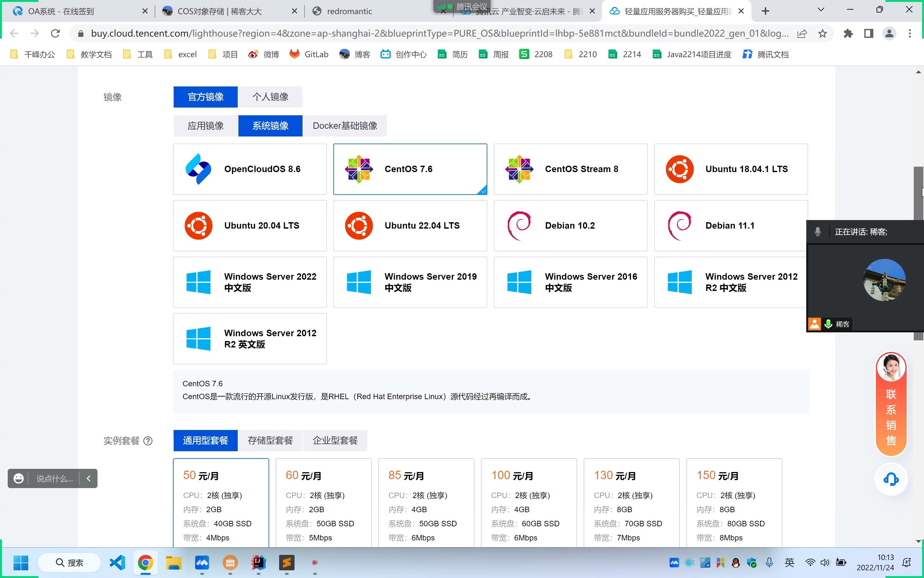This screenshot has height=578, width=924.
Task: Choose Ubuntu 18.04.1 LTS image
Action: click(x=731, y=169)
